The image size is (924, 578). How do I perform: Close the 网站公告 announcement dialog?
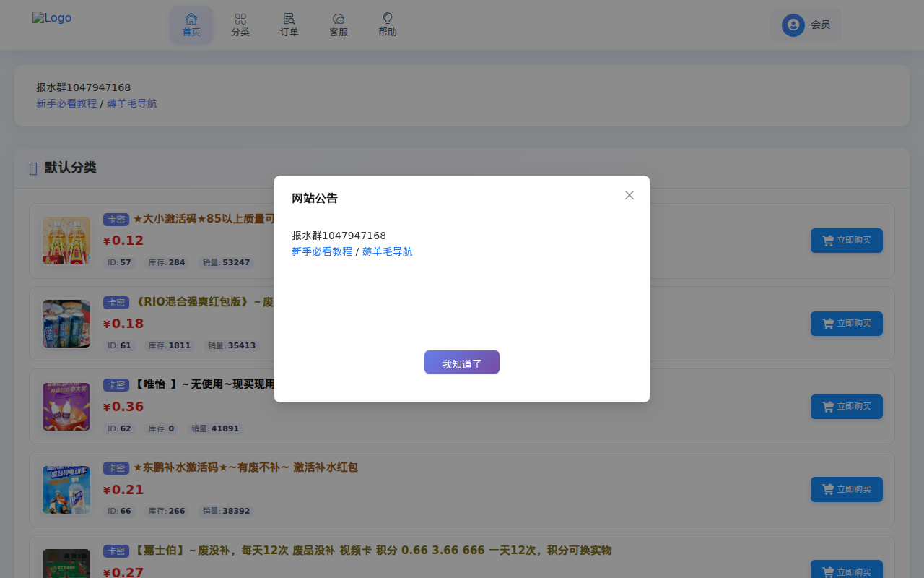tap(629, 195)
